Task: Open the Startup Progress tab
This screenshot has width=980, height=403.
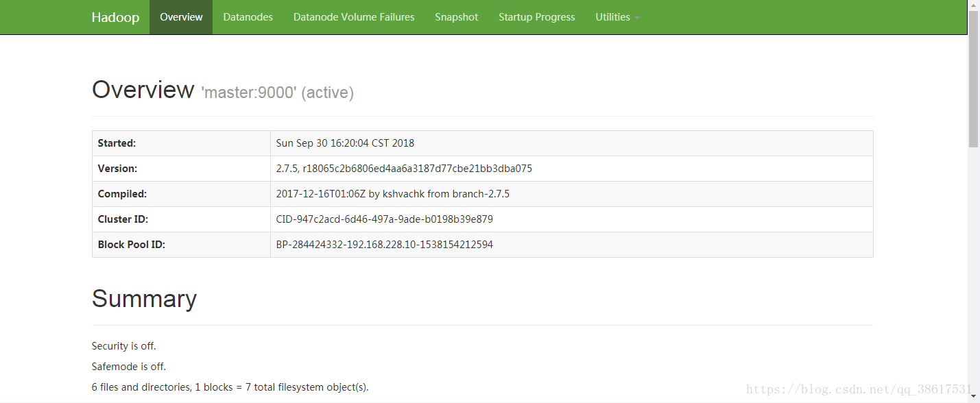Action: (x=537, y=17)
